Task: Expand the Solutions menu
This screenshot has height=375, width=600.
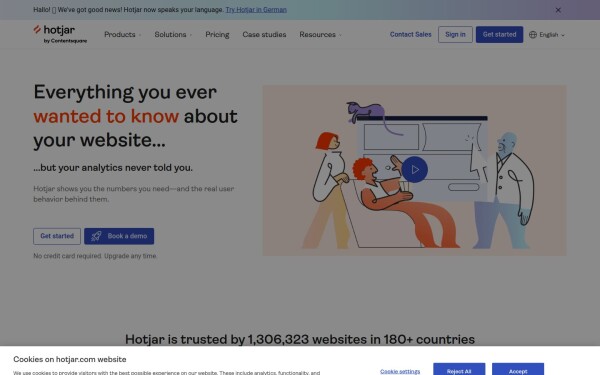Action: click(x=173, y=34)
